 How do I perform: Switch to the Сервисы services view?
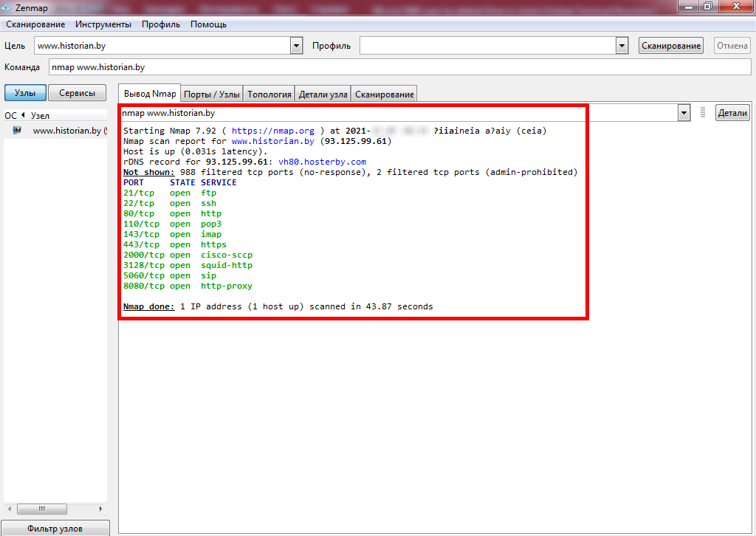[78, 93]
